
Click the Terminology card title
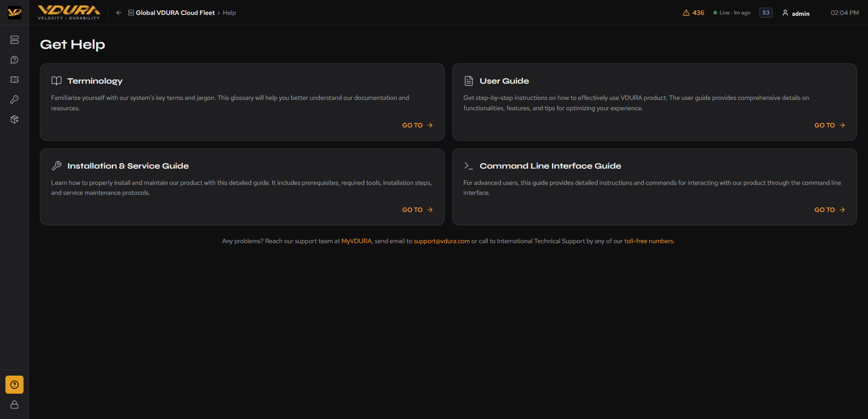[95, 81]
